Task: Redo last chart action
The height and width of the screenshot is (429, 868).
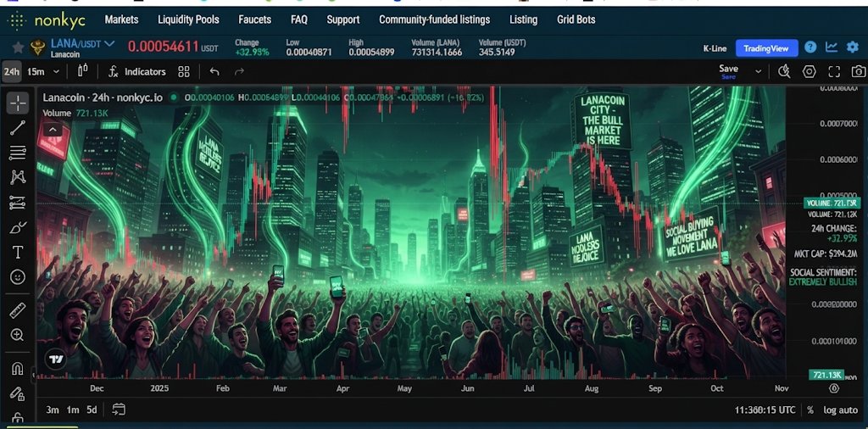Action: pyautogui.click(x=239, y=71)
